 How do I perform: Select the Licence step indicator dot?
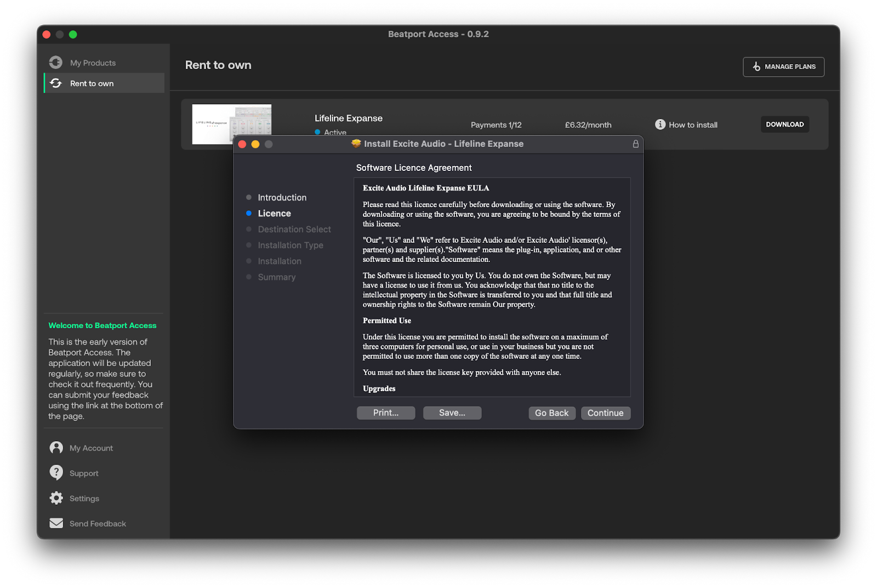(x=249, y=213)
